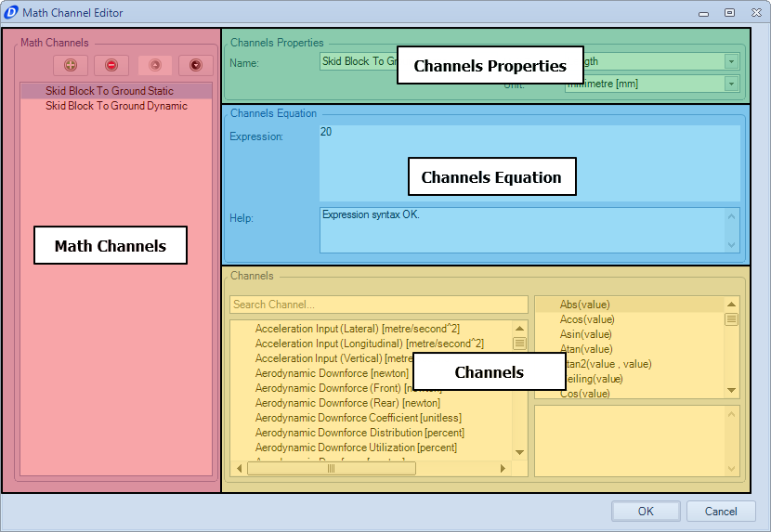Select Skid Block To Ground Dynamic channel
Image resolution: width=771 pixels, height=532 pixels.
(x=116, y=106)
